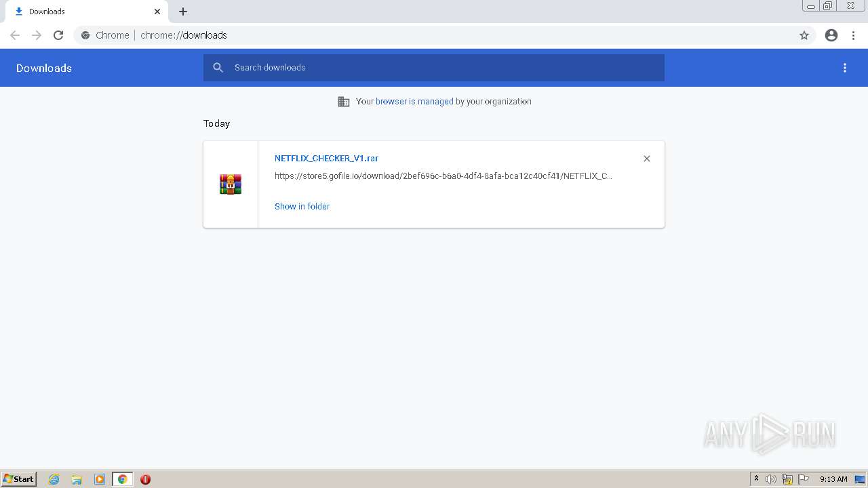Focus the Search downloads field

tap(434, 68)
